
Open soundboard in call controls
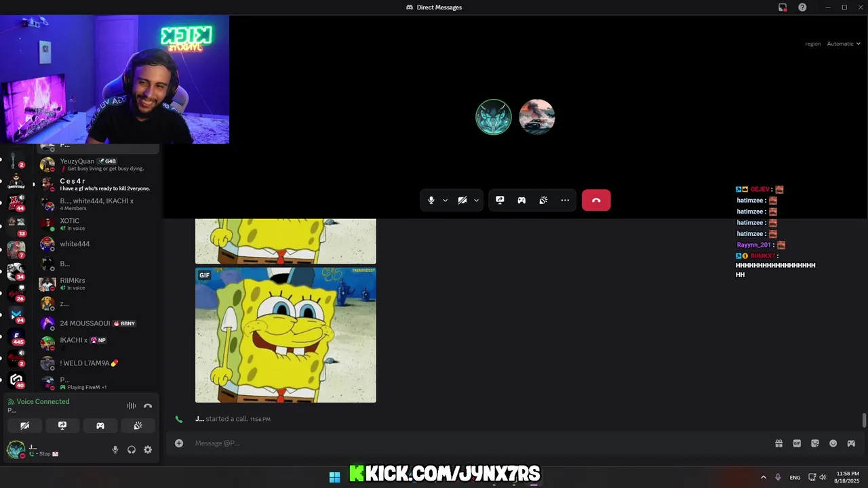coord(543,200)
